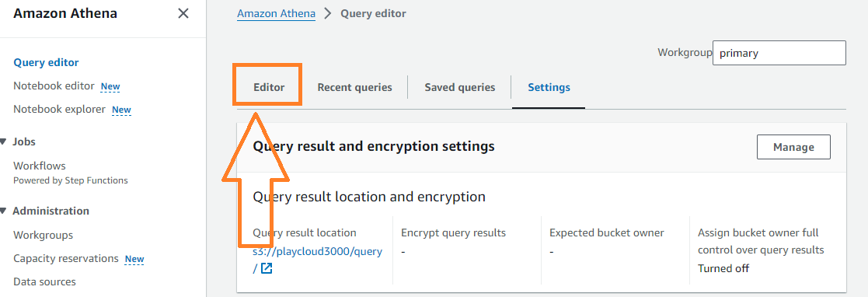This screenshot has width=868, height=297.
Task: Open Workgroups under Administration
Action: (x=44, y=235)
